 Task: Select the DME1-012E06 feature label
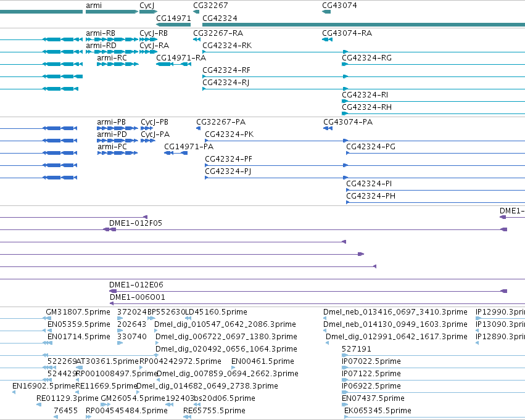click(136, 285)
